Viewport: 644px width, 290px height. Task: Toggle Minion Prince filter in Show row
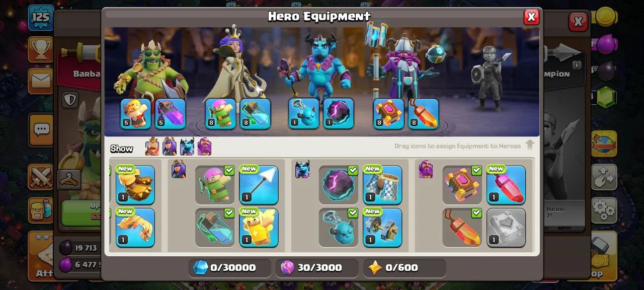click(187, 147)
